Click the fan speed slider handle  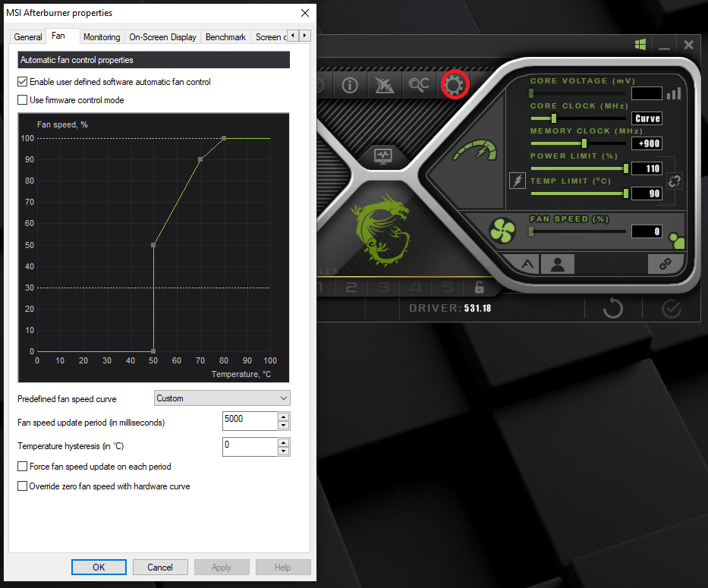(531, 231)
